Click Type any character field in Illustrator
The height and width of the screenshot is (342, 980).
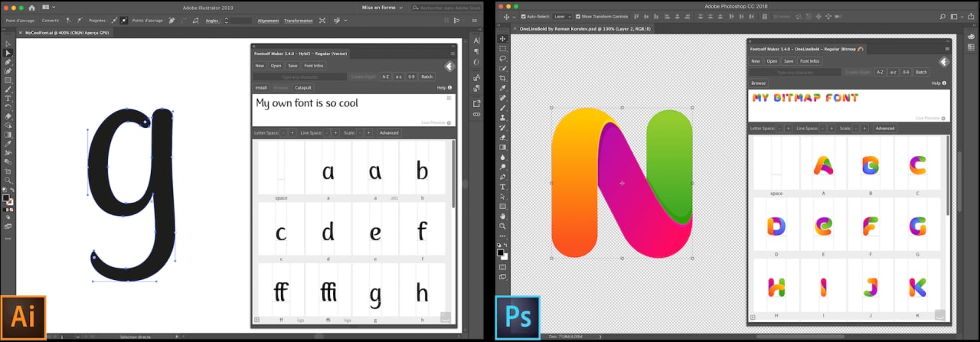point(300,77)
